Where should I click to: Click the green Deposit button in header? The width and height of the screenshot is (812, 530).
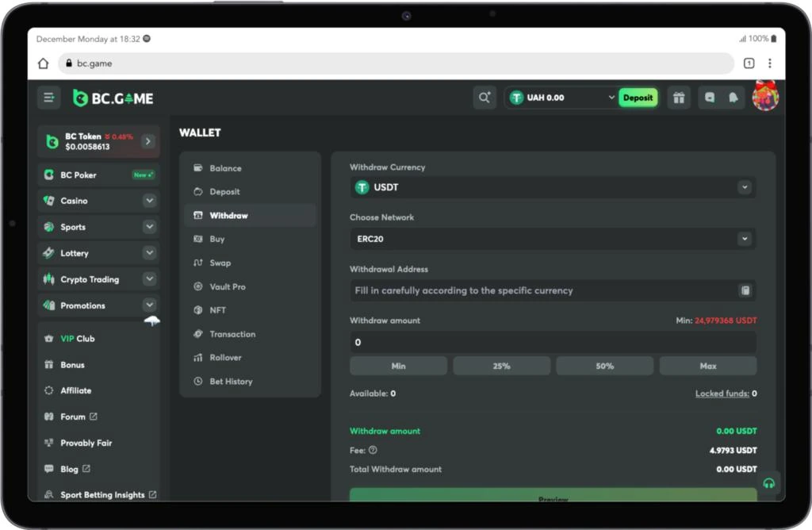click(x=638, y=98)
